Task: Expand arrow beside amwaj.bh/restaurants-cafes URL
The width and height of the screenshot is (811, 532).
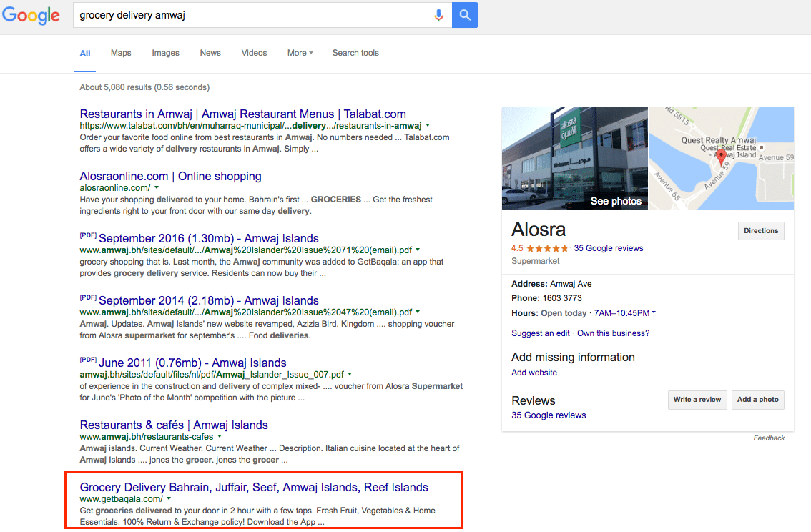Action: (220, 436)
